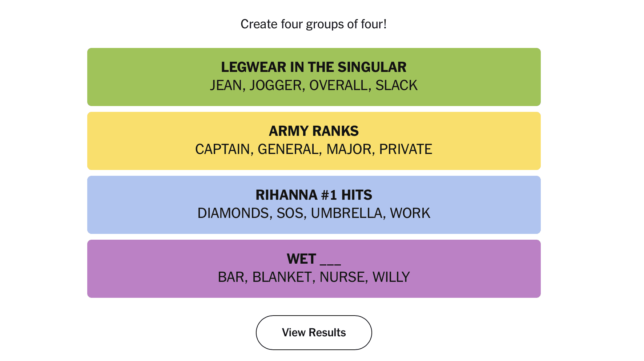Select the ARMY RANKS category title
The width and height of the screenshot is (644, 361).
click(x=314, y=131)
